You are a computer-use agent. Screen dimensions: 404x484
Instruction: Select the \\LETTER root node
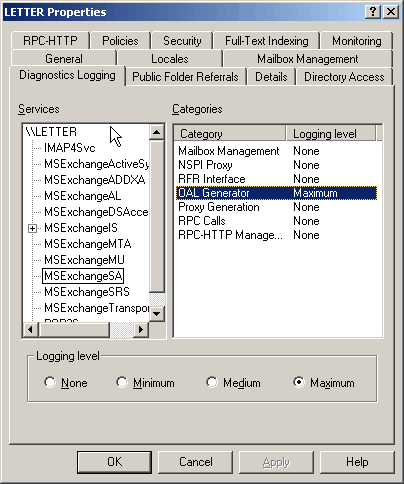click(x=51, y=132)
